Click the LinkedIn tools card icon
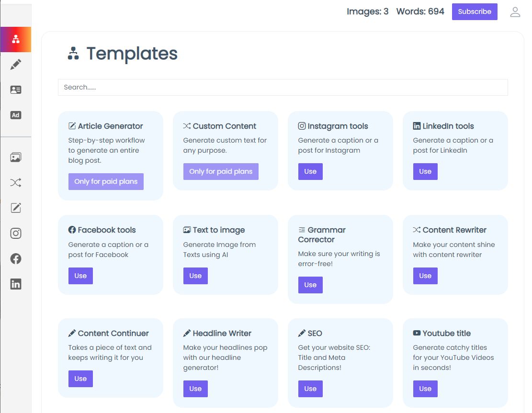Viewport: 532px width, 413px height. click(x=417, y=126)
